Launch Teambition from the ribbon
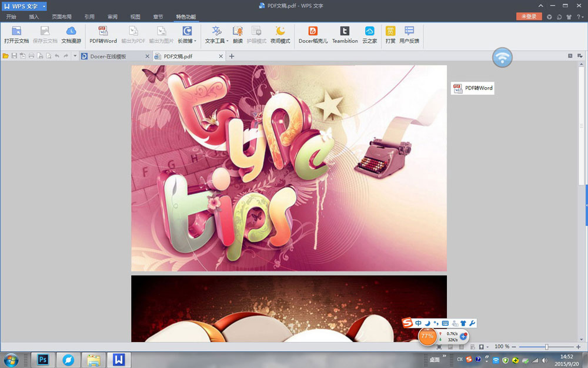Viewport: 588px width, 368px height. click(345, 35)
